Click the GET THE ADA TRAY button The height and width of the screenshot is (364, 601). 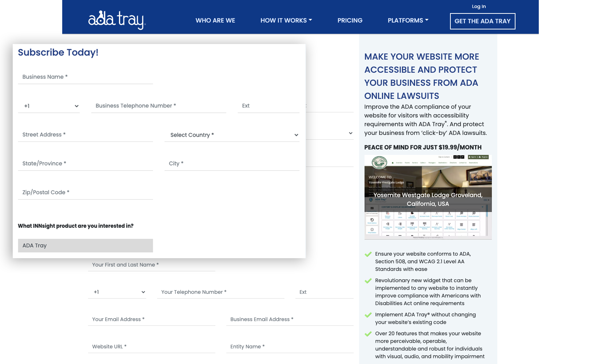point(482,21)
